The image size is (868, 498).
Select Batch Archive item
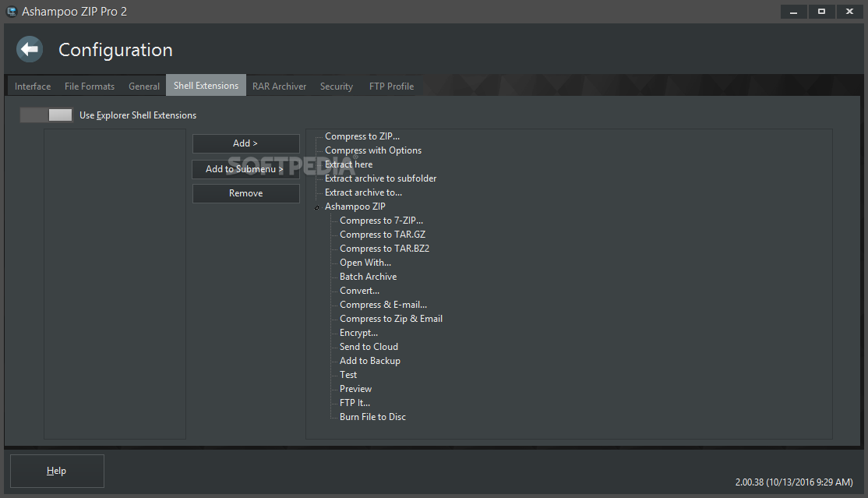368,277
